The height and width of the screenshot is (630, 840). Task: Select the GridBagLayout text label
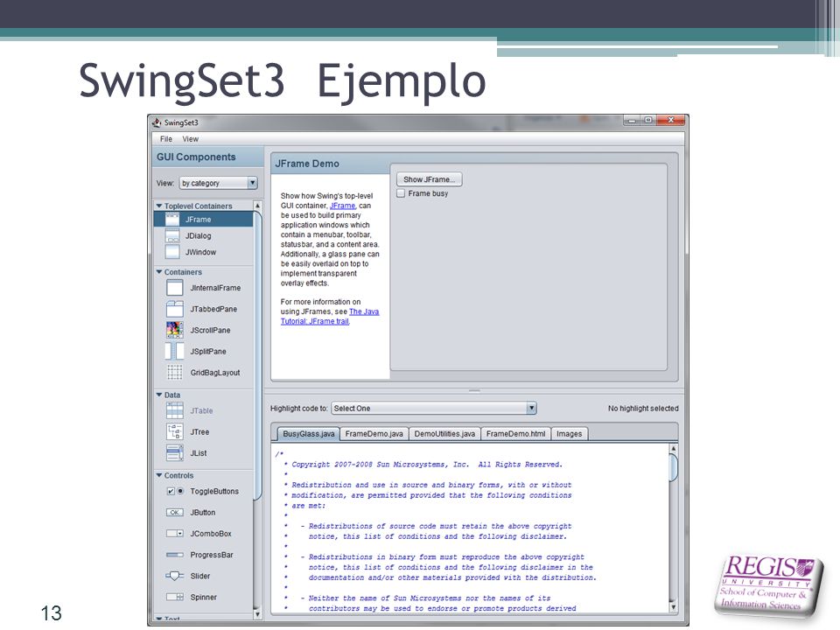(215, 373)
